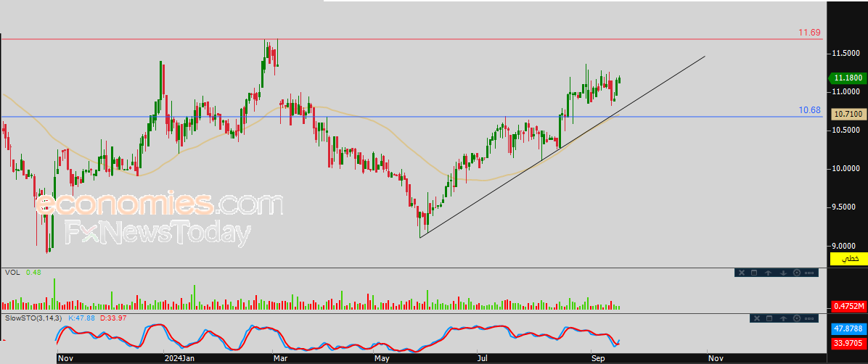This screenshot has height=364, width=868.
Task: Click the Jul date axis label
Action: point(483,358)
